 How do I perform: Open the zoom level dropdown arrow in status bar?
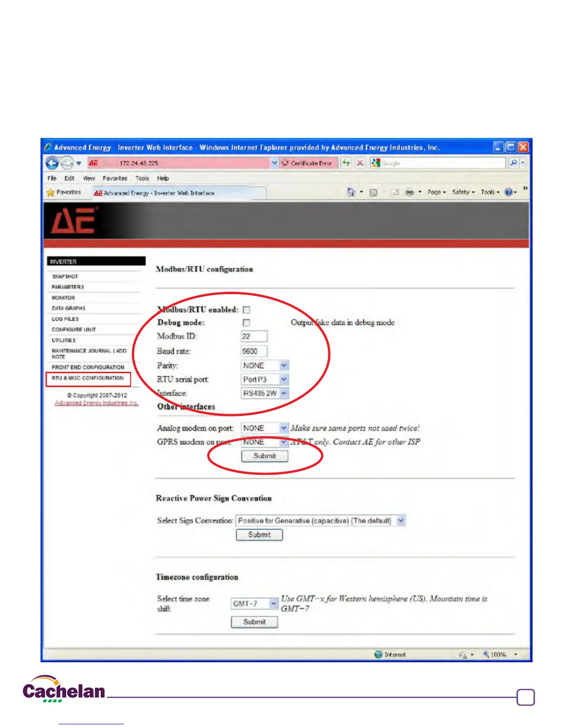click(516, 654)
